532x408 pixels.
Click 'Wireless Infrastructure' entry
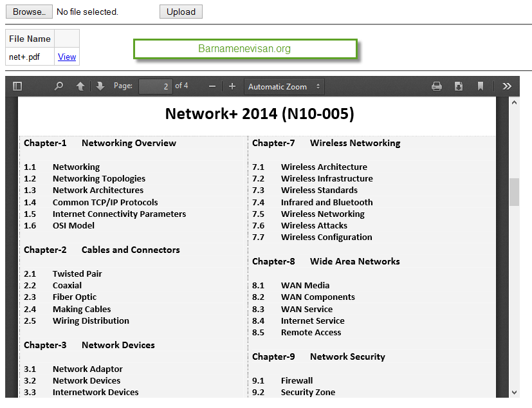point(327,178)
